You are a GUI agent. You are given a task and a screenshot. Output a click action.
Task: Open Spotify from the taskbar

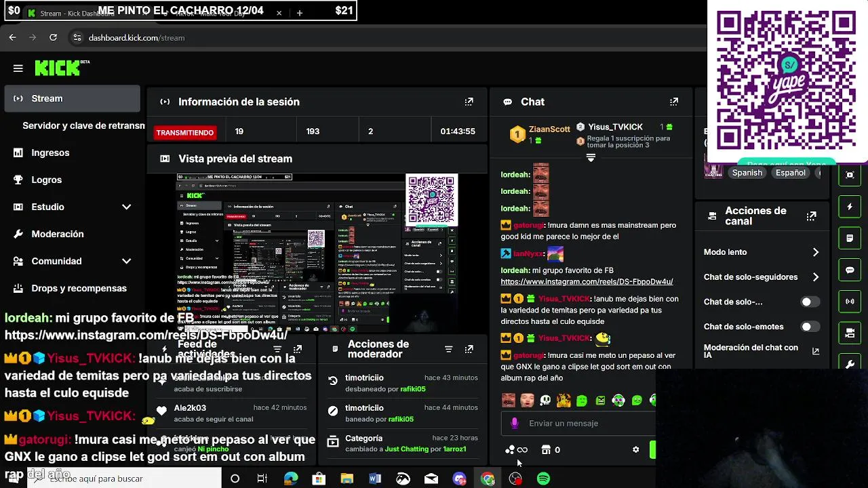pyautogui.click(x=543, y=479)
